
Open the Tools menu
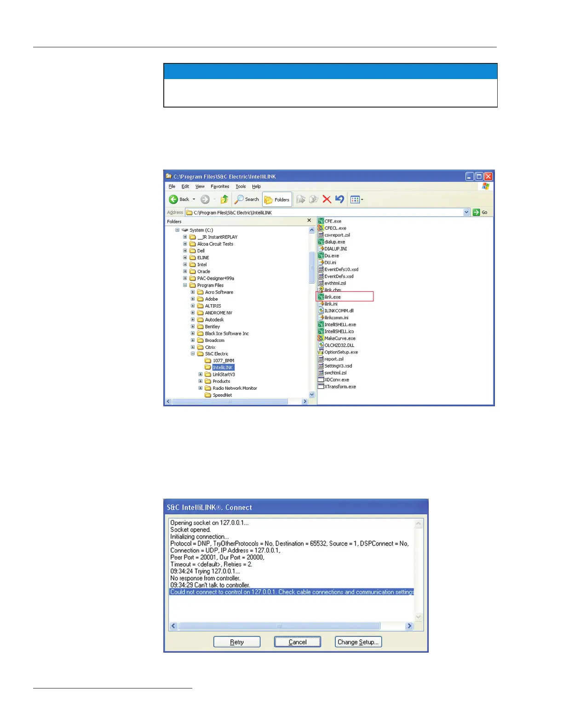(241, 187)
